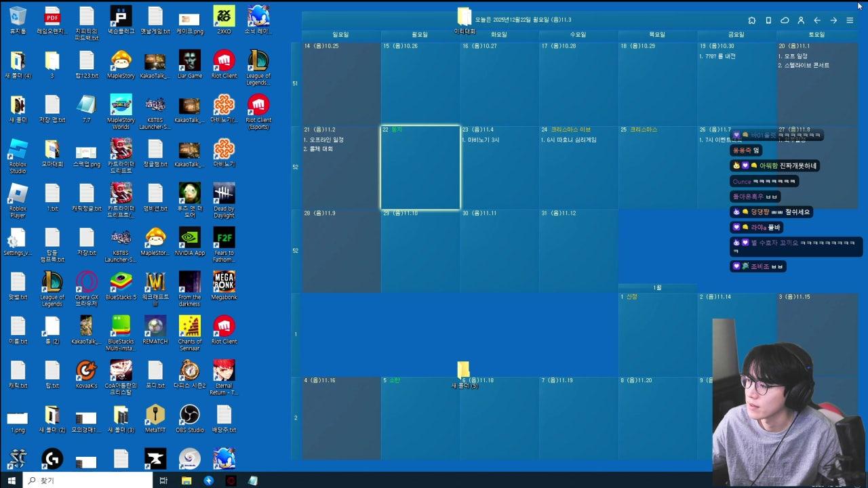Select the Eternal Return shortcut
The width and height of the screenshot is (868, 488).
(x=224, y=378)
